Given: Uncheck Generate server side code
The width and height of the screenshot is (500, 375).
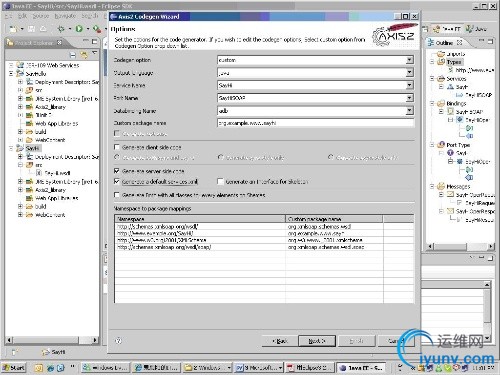Looking at the screenshot, I should [x=117, y=171].
